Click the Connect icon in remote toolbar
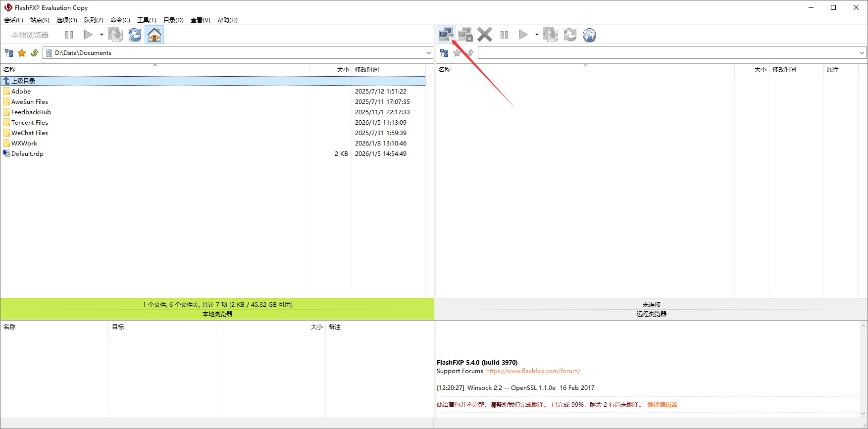868x429 pixels. (446, 35)
